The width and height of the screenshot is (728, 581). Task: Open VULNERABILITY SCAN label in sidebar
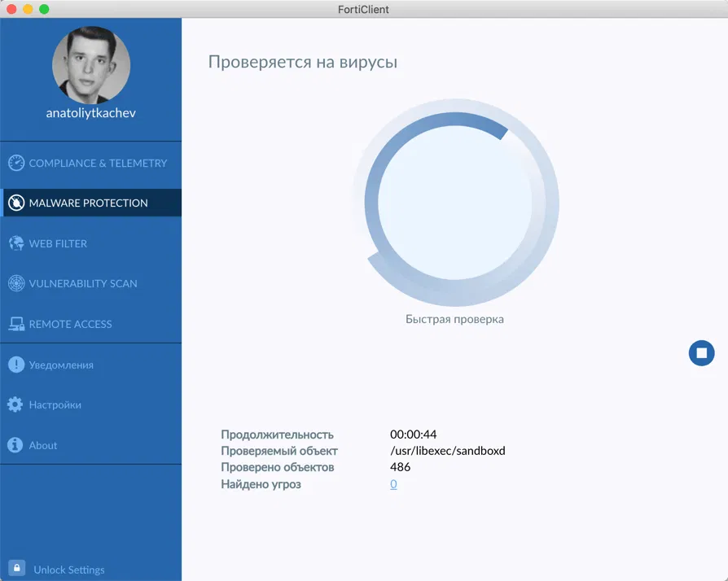click(x=83, y=283)
